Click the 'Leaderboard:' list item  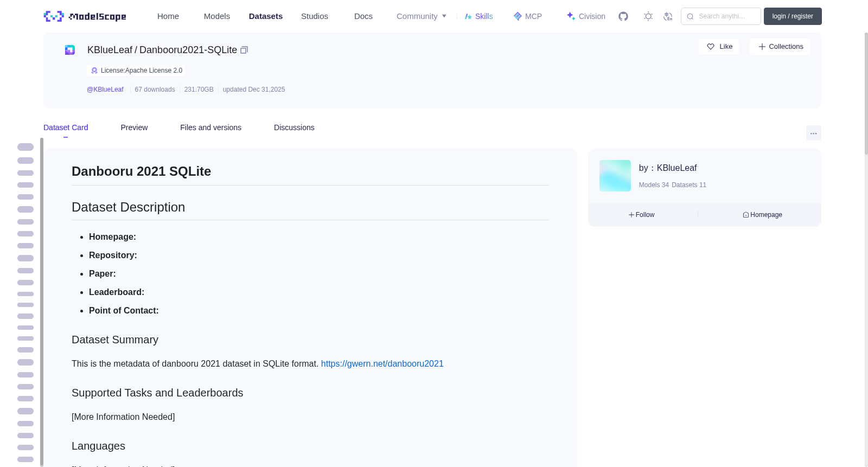pos(117,292)
